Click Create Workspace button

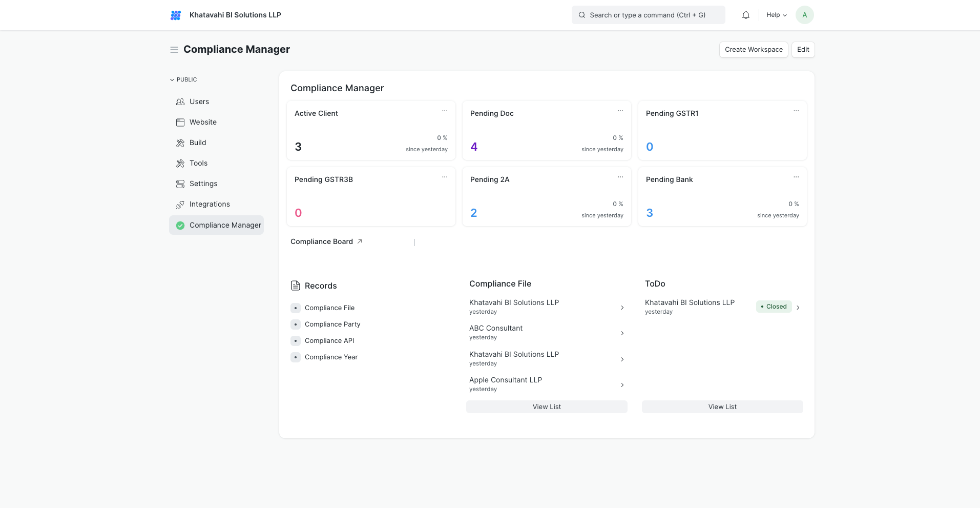[754, 50]
